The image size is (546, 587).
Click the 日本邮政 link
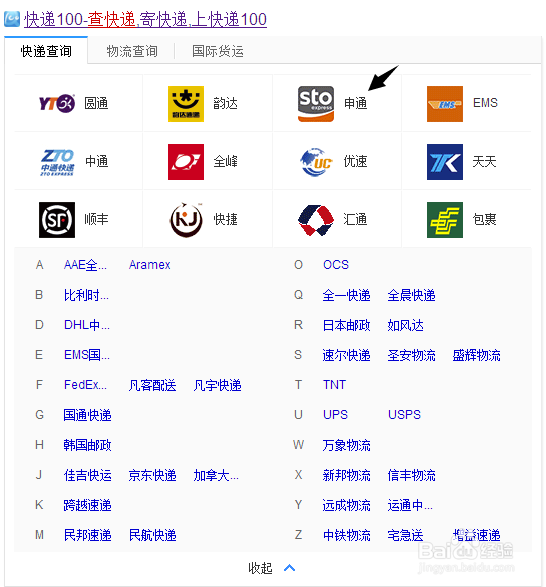346,325
